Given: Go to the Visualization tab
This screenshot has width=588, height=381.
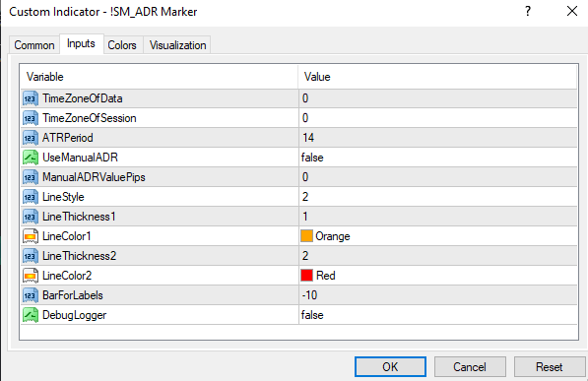Looking at the screenshot, I should pyautogui.click(x=177, y=45).
